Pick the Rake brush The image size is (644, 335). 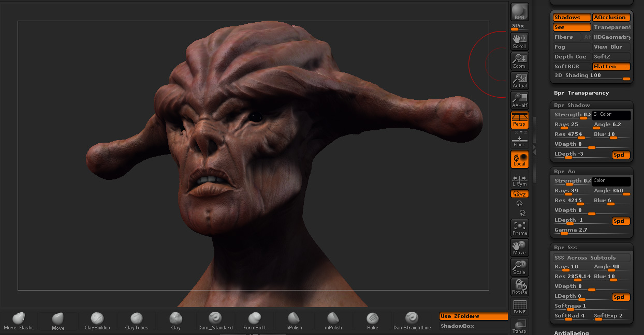pos(373,321)
